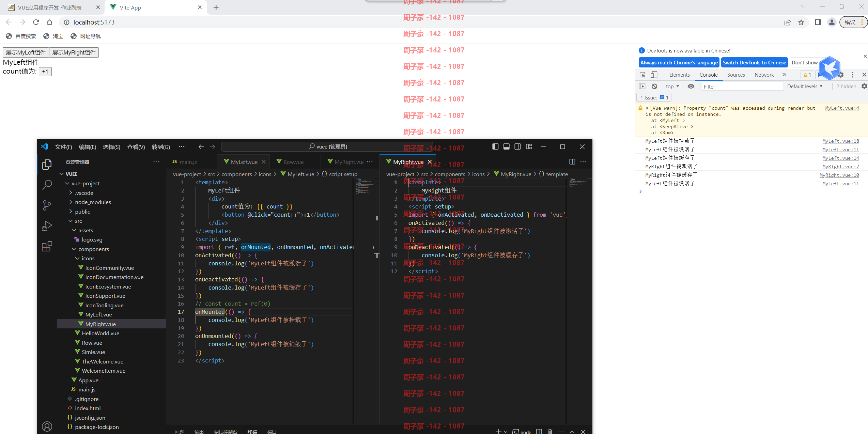Click Always match Chrome's language button
868x434 pixels.
(679, 63)
